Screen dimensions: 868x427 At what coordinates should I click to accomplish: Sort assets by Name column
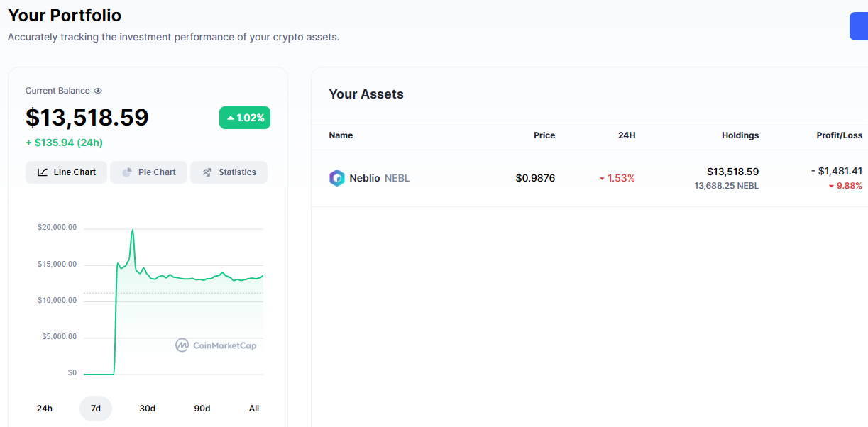pos(341,135)
